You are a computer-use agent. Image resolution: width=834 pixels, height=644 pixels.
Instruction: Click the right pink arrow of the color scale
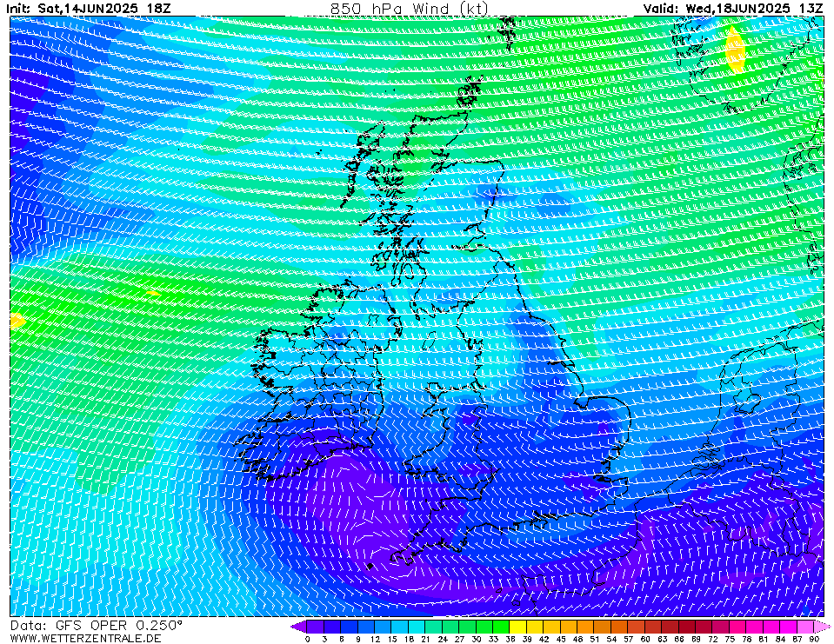click(822, 627)
